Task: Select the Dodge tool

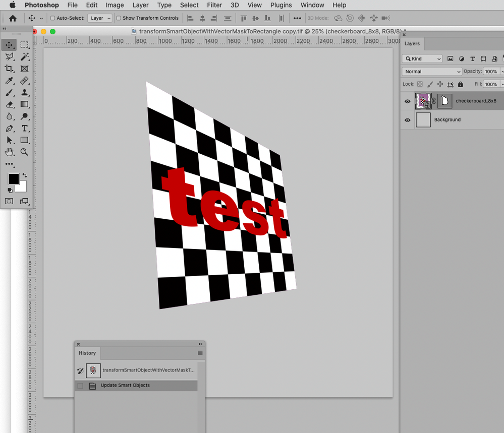Action: tap(24, 116)
